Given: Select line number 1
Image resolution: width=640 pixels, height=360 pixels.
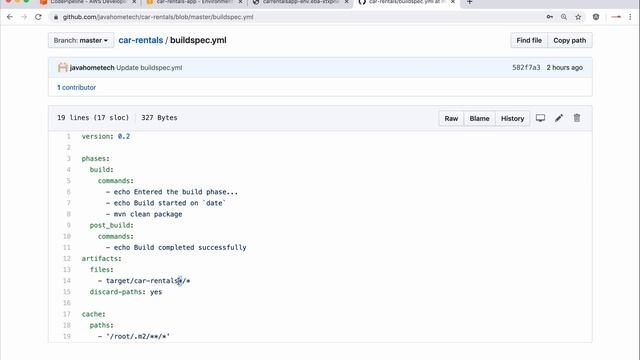Looking at the screenshot, I should (x=68, y=136).
